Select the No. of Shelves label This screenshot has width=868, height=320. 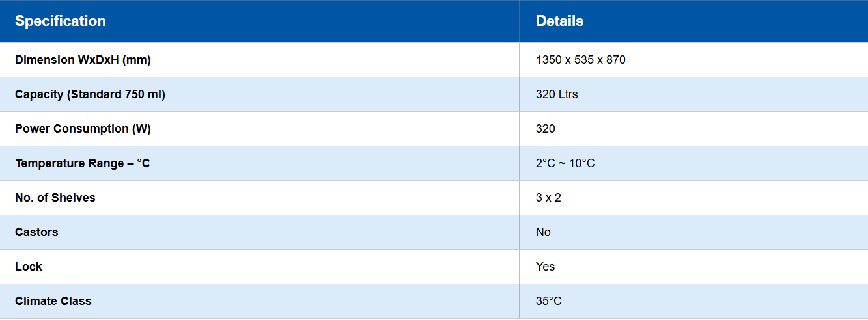click(x=55, y=198)
